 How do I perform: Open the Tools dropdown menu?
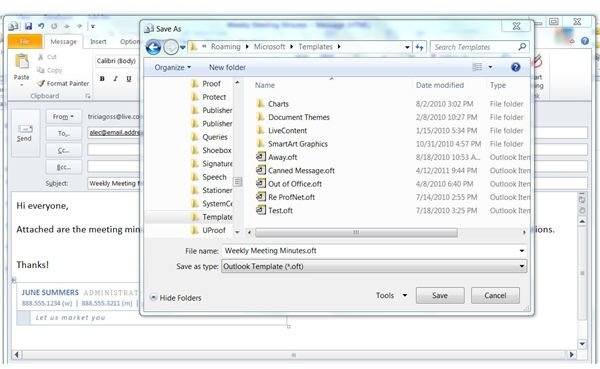(391, 295)
